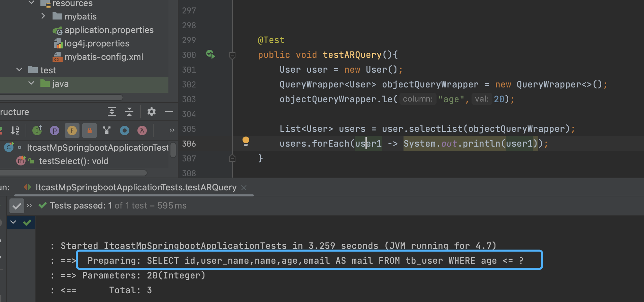Sort structure alphabetically with a-z icon
The width and height of the screenshot is (644, 302).
(x=15, y=130)
